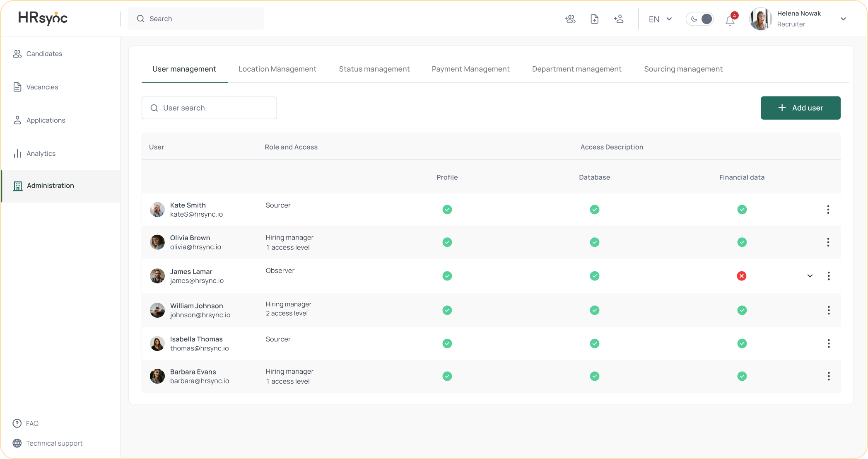This screenshot has width=868, height=459.
Task: Toggle Kate Smith profile access checkmark
Action: 447,209
